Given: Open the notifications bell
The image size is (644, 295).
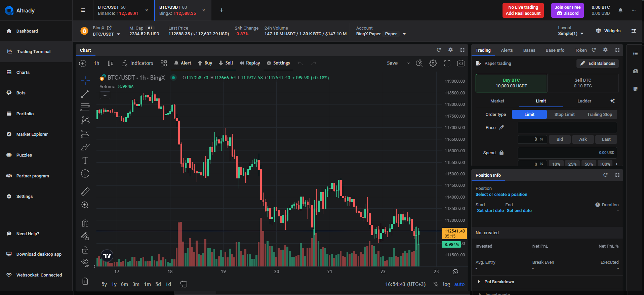Looking at the screenshot, I should pos(620,10).
